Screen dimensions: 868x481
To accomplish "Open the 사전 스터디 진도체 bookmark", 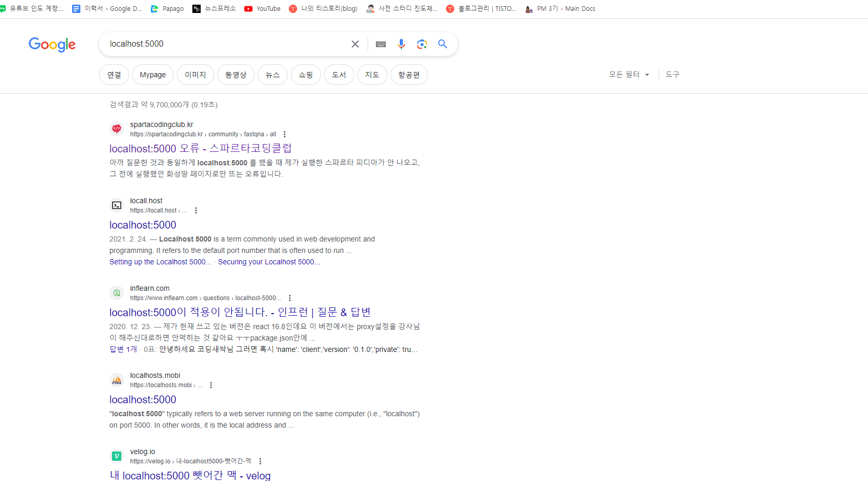I will pyautogui.click(x=402, y=9).
